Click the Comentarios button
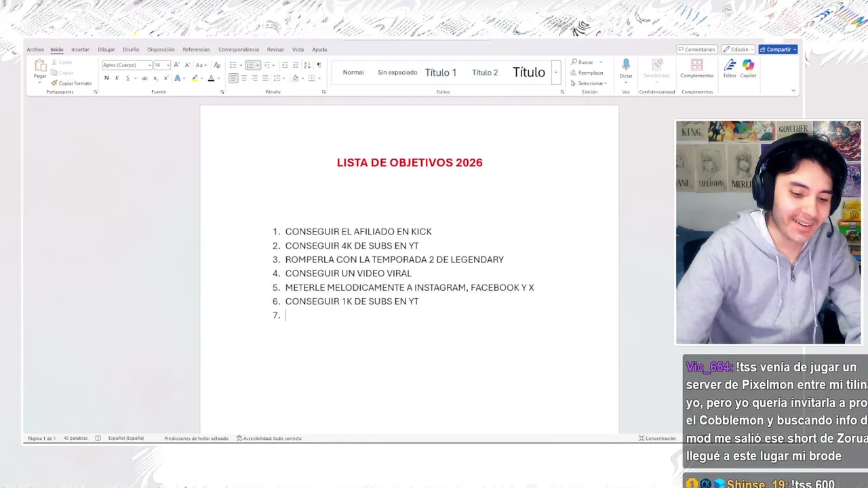 [x=697, y=49]
